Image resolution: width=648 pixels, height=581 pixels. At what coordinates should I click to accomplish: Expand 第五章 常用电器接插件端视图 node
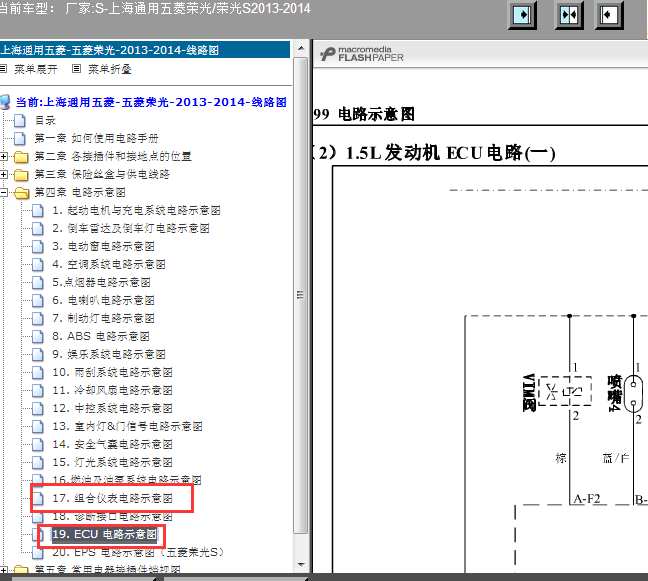click(x=3, y=571)
